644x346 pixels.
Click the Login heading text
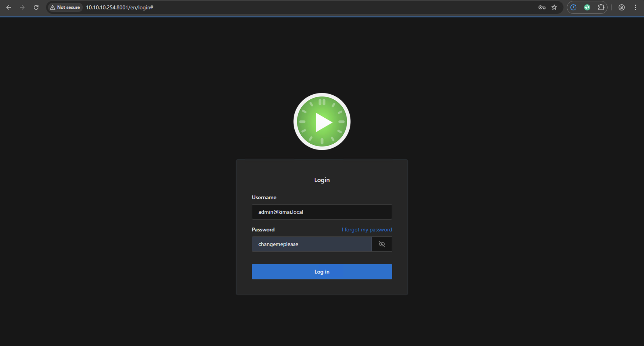click(x=322, y=180)
